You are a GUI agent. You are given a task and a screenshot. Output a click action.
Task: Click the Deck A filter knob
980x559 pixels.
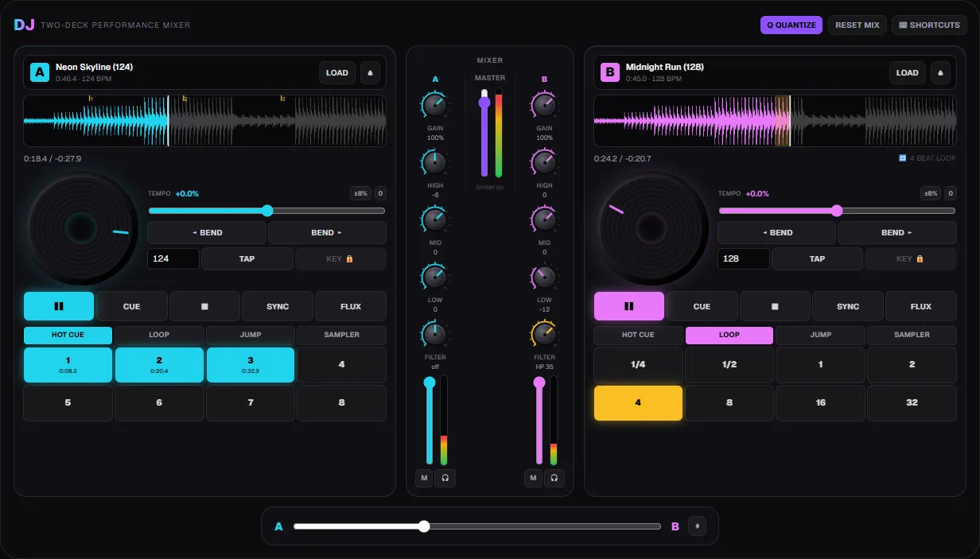point(435,333)
